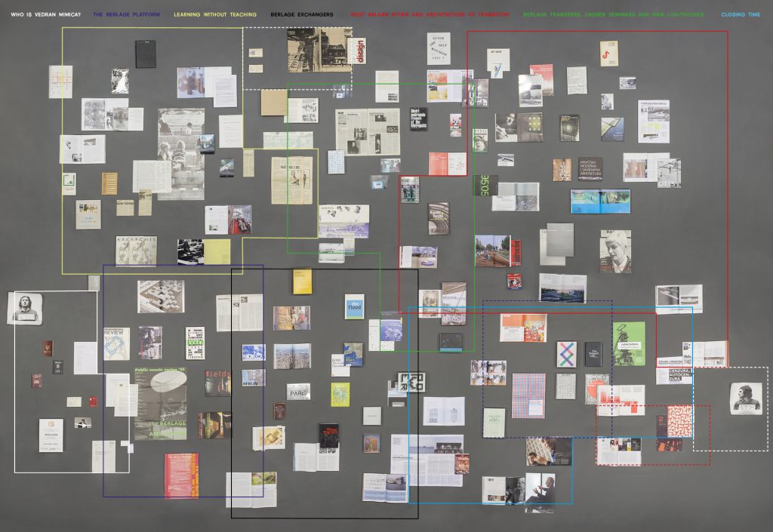The height and width of the screenshot is (532, 773).
Task: Open the bright green poster with mining tower
Action: click(x=629, y=343)
